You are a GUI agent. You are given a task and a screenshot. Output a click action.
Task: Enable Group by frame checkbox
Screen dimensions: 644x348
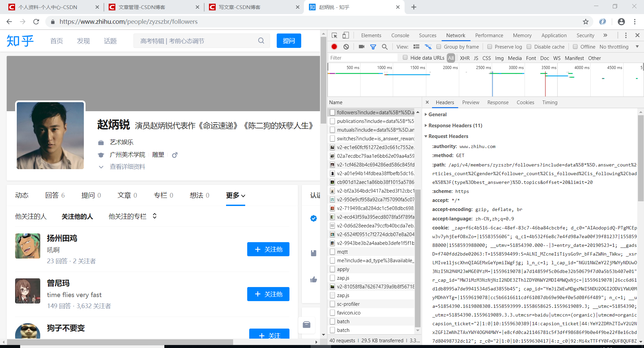click(x=439, y=47)
